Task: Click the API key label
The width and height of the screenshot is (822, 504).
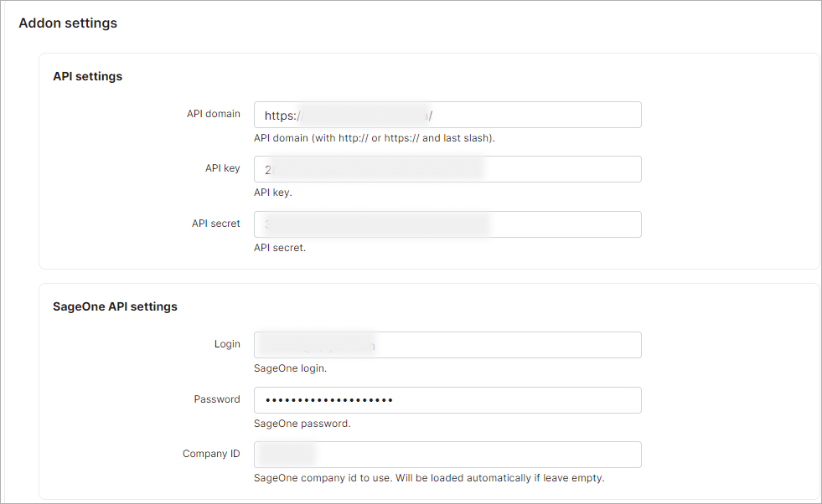Action: pyautogui.click(x=223, y=167)
